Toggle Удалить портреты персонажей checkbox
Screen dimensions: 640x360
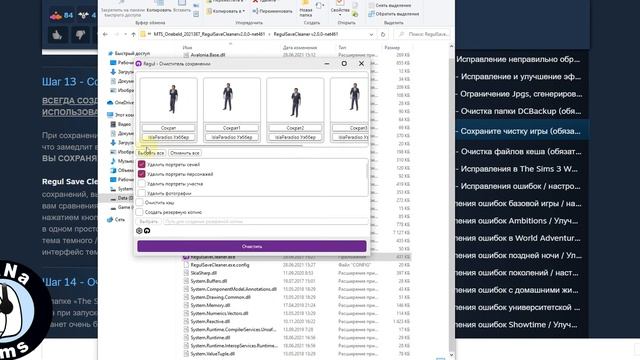[142, 174]
